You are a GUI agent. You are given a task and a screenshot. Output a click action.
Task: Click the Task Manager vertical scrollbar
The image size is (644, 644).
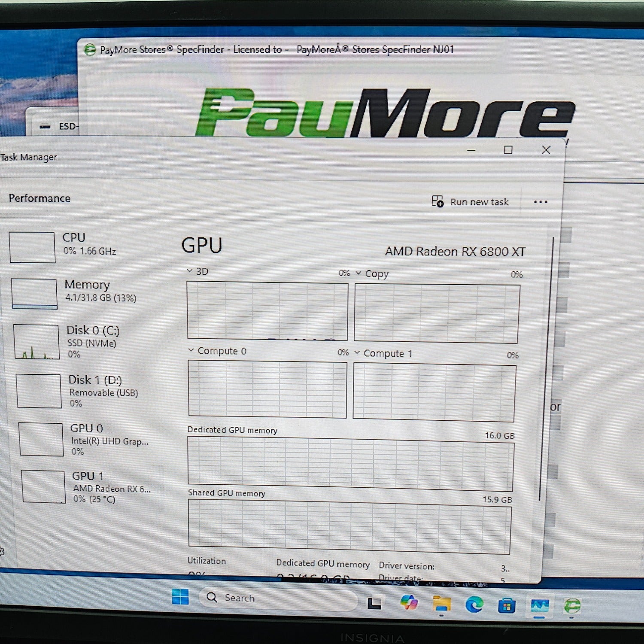click(546, 369)
